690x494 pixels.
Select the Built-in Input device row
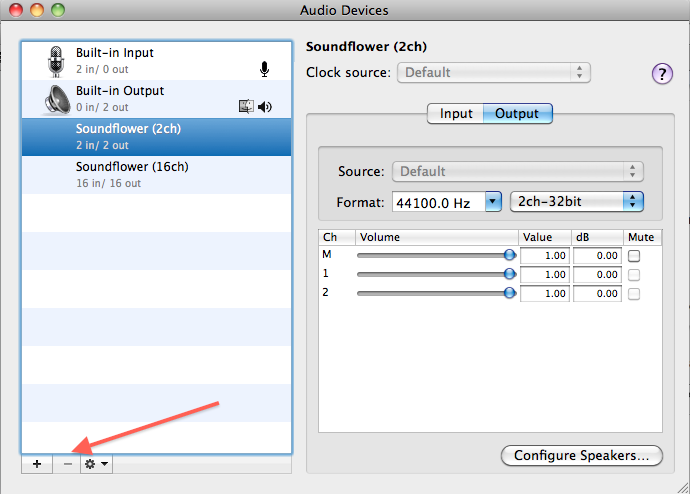[x=156, y=61]
